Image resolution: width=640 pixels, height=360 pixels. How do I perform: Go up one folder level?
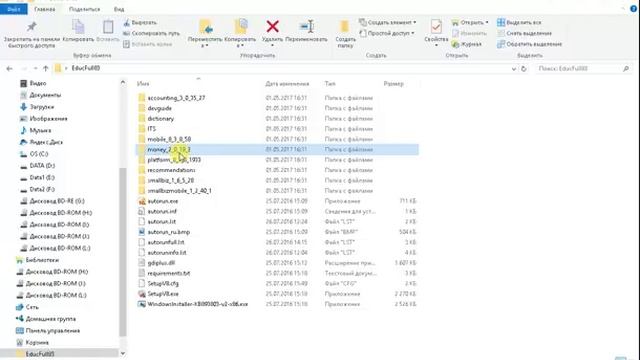click(46, 69)
